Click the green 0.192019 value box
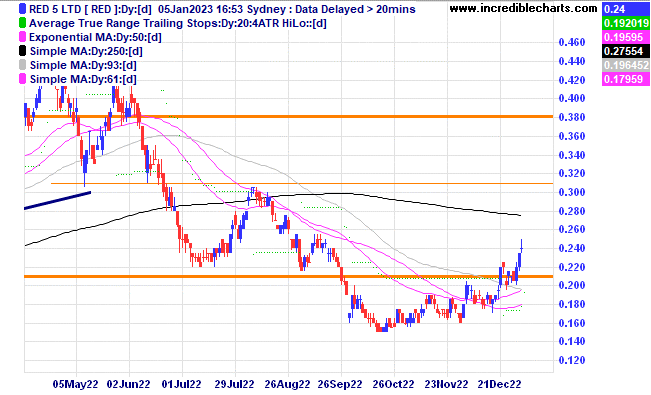The width and height of the screenshot is (651, 395). click(626, 23)
